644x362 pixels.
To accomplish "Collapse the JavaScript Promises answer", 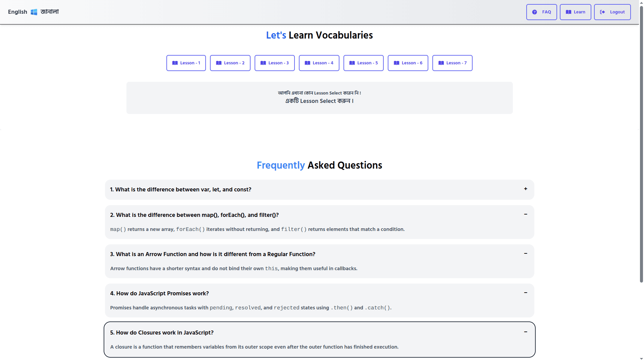I will point(525,293).
